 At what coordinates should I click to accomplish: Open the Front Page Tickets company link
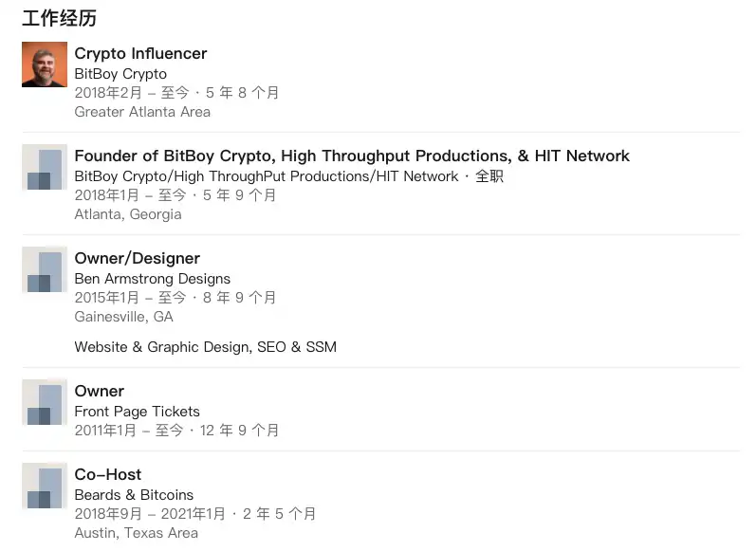point(138,412)
